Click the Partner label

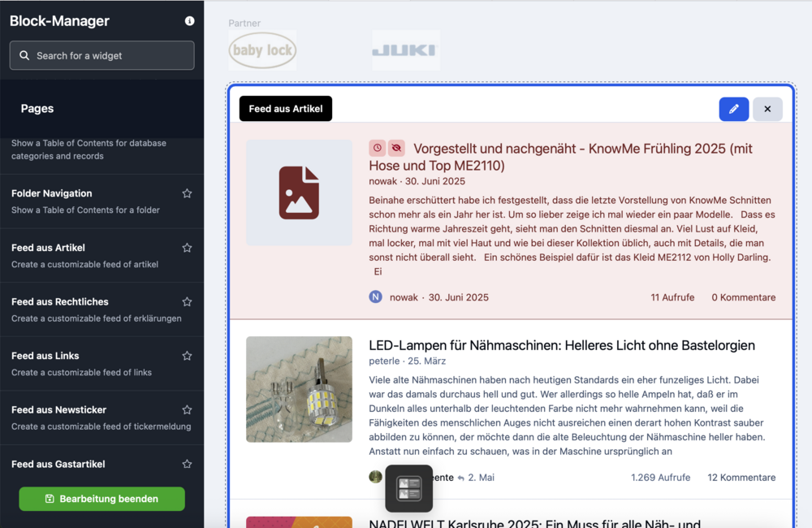pos(244,23)
